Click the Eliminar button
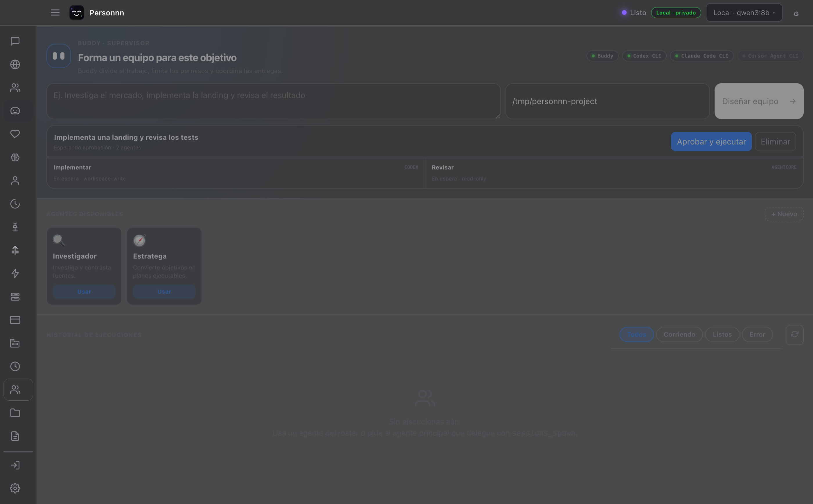 click(775, 142)
